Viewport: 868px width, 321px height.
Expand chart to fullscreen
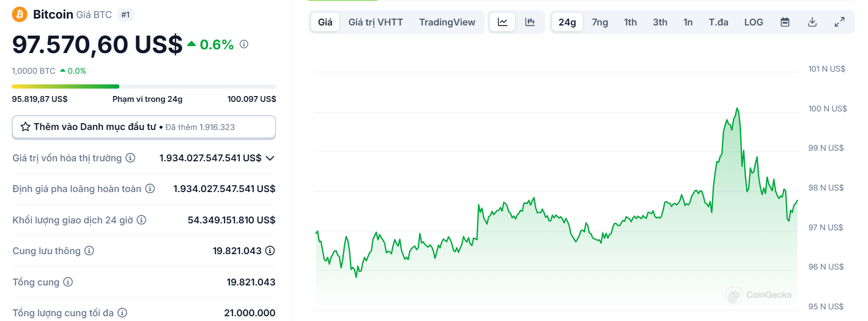coord(839,22)
